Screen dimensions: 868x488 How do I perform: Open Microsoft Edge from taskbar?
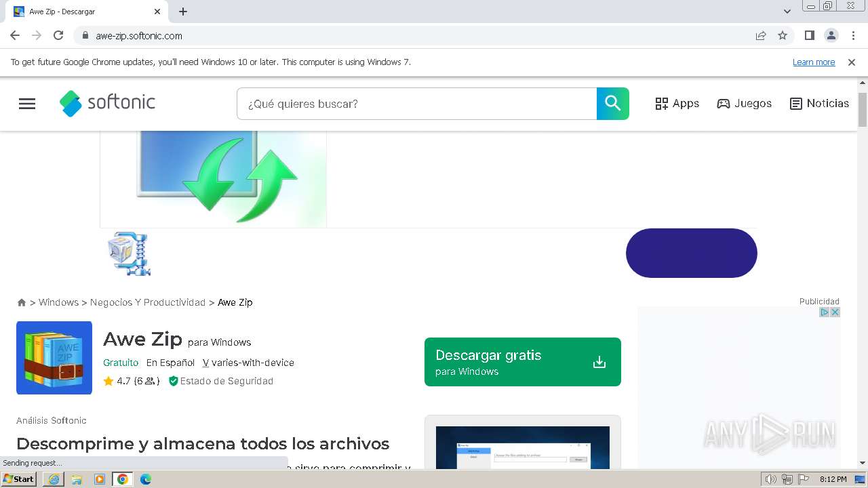click(x=146, y=479)
